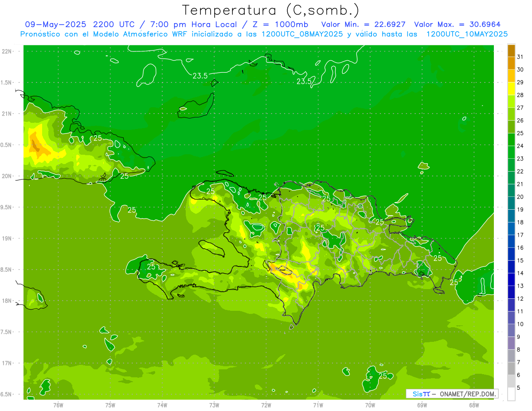Screen dimensions: 532x411
Task: Click the "76W" longitude axis label
Action: point(58,405)
